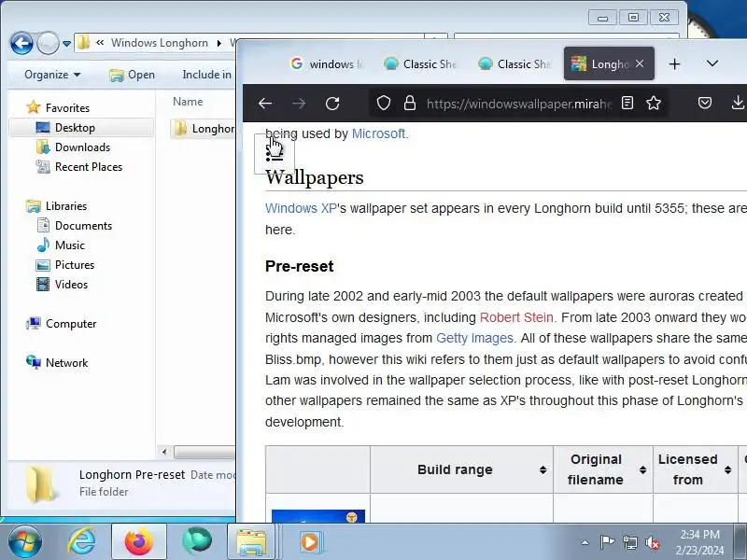The image size is (747, 560).
Task: Switch to Windows Explorer on the taskbar
Action: [x=252, y=542]
